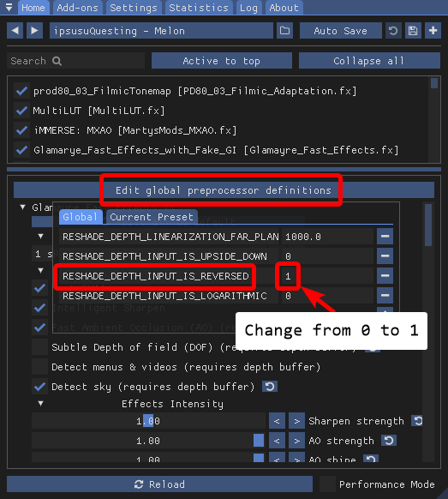Toggle the Fast Ambient Occlusion checkbox
This screenshot has width=448, height=499.
click(39, 328)
